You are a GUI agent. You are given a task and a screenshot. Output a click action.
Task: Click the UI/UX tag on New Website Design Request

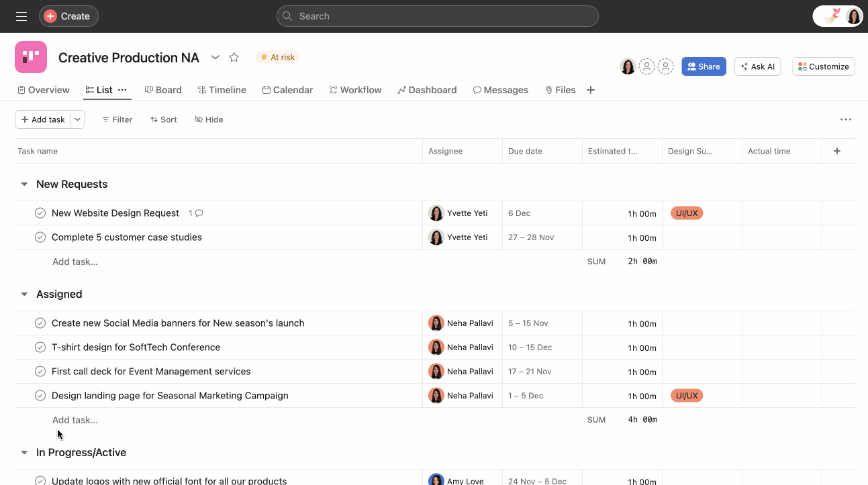point(687,213)
